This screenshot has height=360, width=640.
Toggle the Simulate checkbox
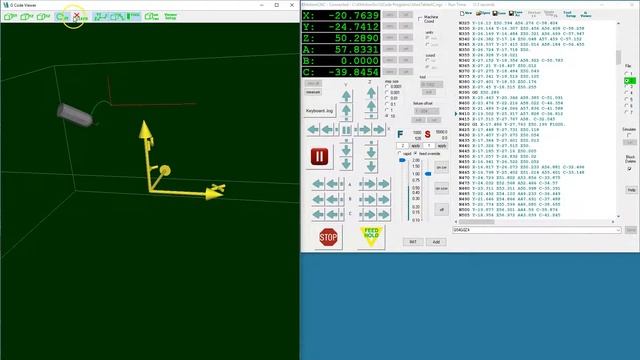tap(629, 135)
